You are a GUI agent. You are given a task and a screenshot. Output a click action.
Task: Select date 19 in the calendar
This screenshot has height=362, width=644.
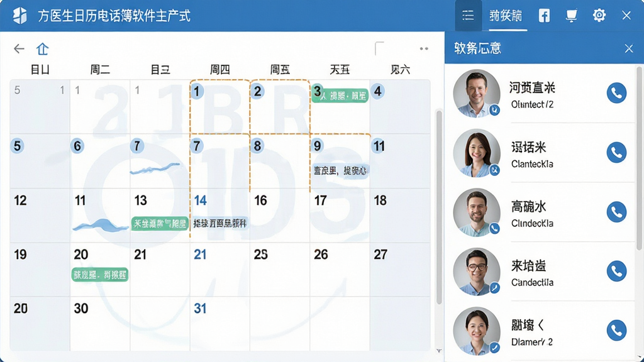click(20, 255)
